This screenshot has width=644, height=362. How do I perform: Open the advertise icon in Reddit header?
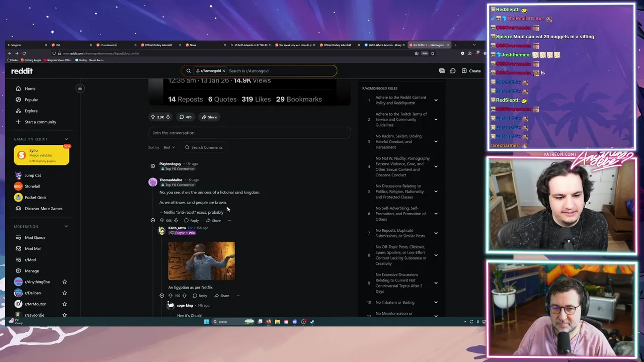[441, 71]
